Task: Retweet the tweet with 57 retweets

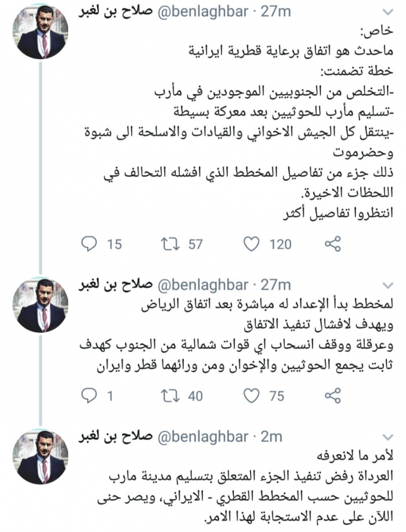Action: pyautogui.click(x=171, y=244)
